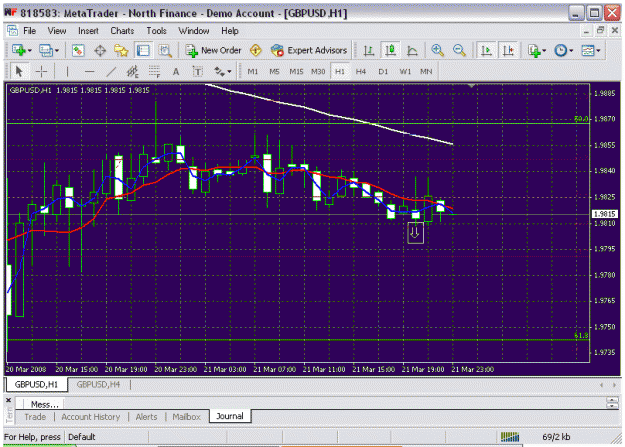Switch to the GBPUSD,H4 chart tab

point(98,385)
